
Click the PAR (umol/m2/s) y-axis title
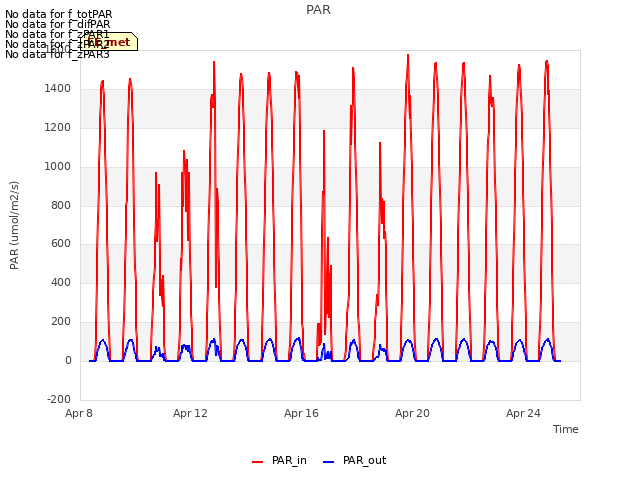(x=14, y=225)
